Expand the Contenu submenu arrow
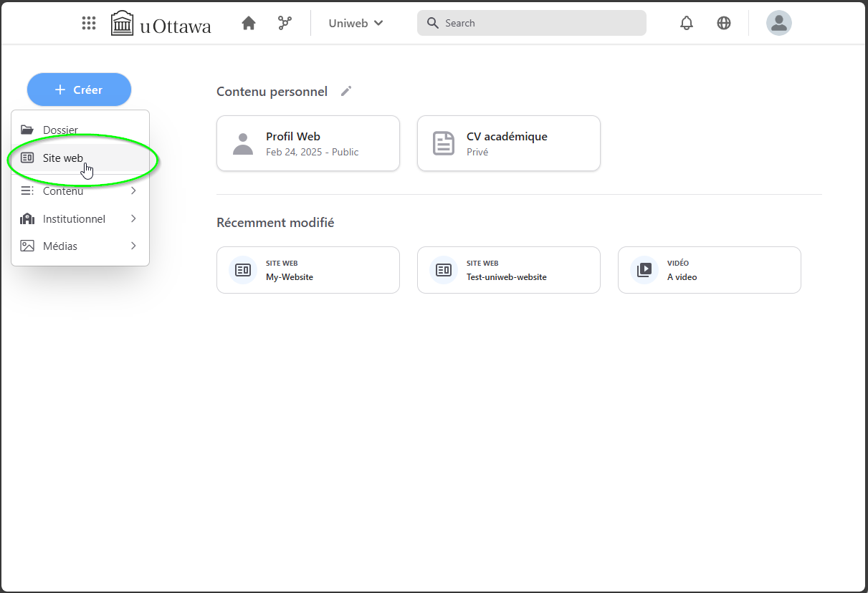Viewport: 868px width, 593px height. coord(133,191)
